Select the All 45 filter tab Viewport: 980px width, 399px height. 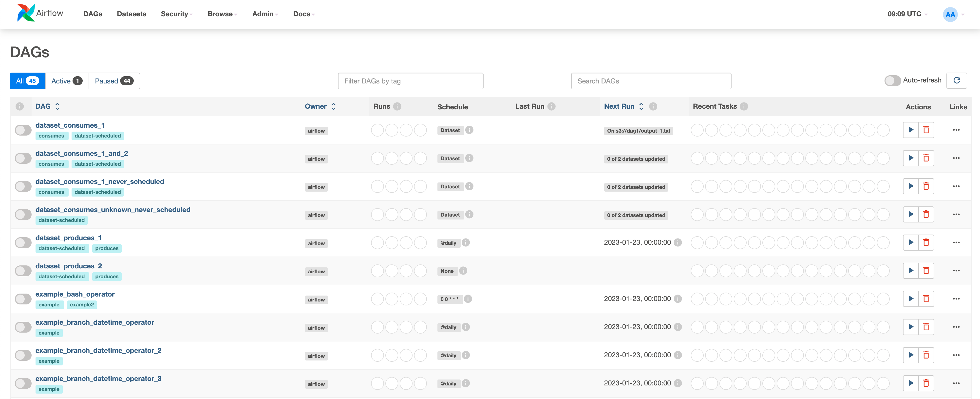click(x=27, y=81)
